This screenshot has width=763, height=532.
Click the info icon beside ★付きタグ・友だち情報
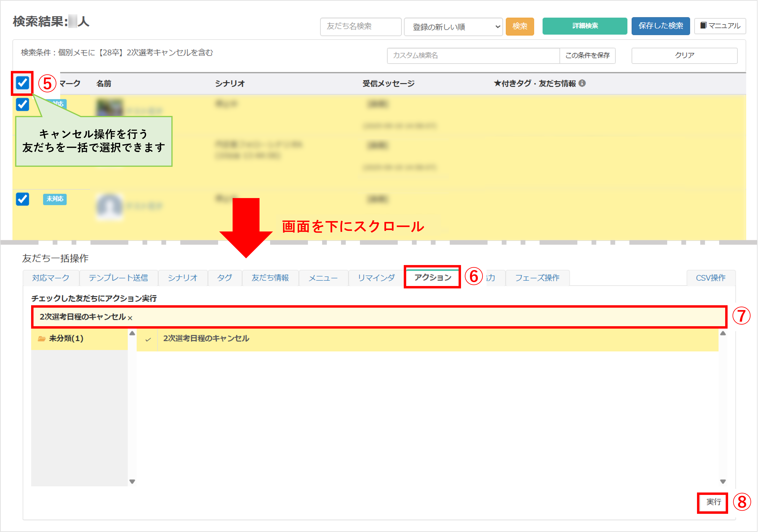[582, 83]
